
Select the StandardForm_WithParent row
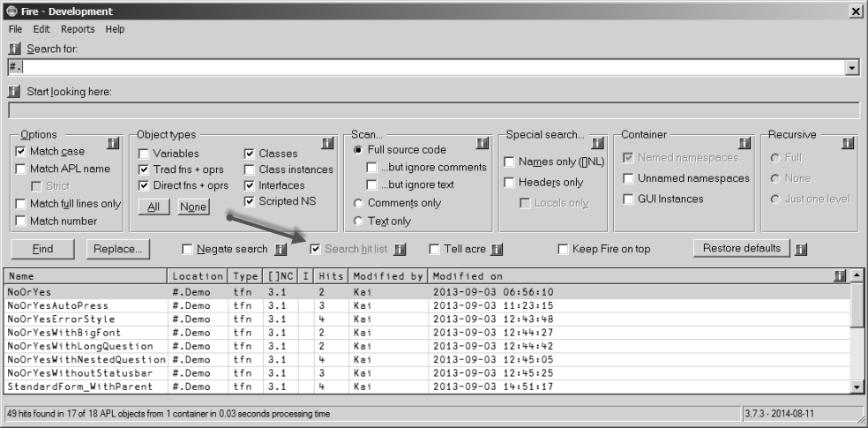pos(427,387)
